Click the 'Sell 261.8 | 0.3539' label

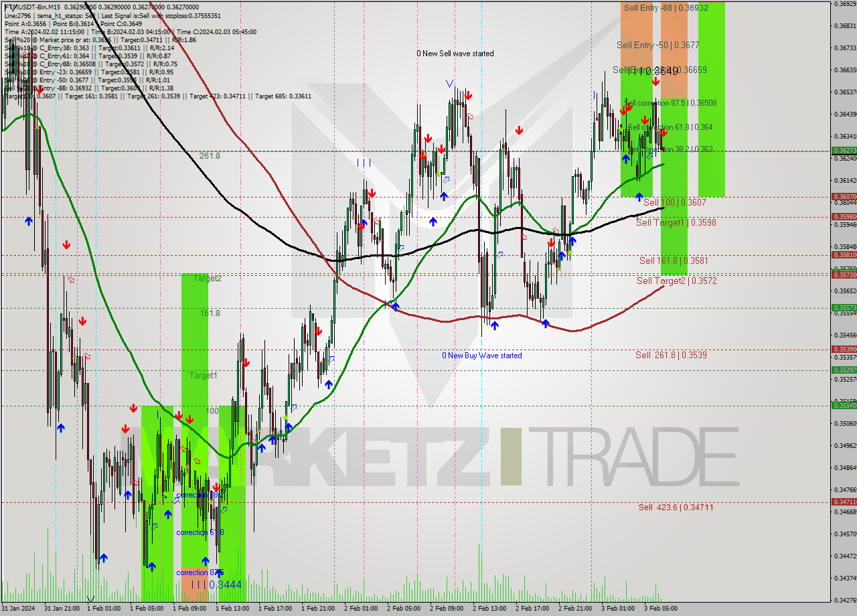(x=671, y=355)
